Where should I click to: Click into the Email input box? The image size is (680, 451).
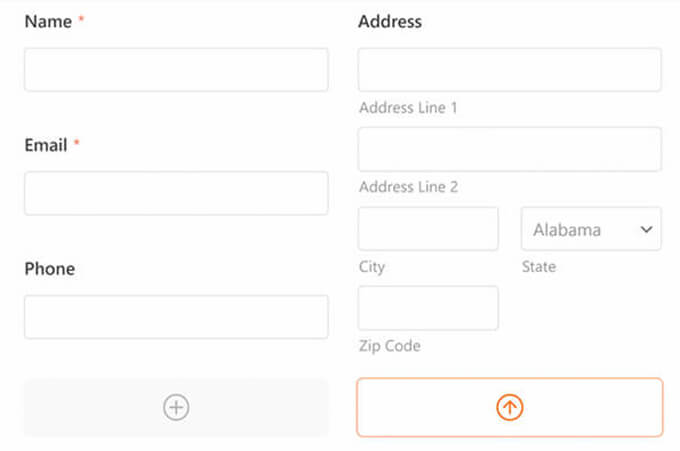point(176,193)
